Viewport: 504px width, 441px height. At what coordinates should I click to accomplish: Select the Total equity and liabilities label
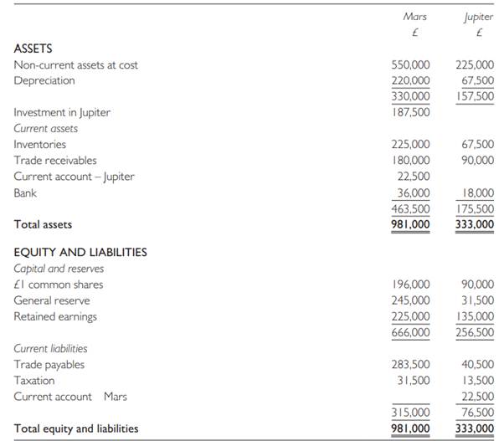click(x=76, y=428)
